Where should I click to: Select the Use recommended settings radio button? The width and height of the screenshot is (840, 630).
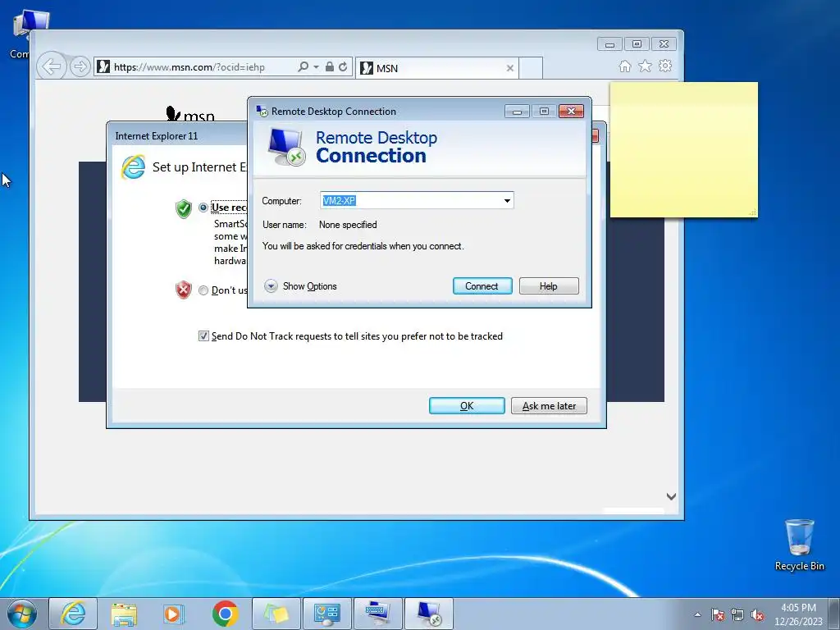click(203, 208)
